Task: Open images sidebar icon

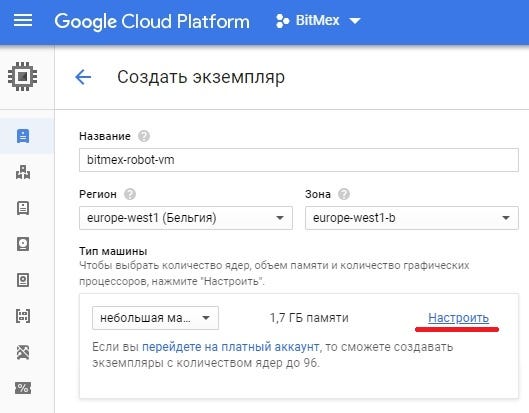Action: pyautogui.click(x=23, y=316)
